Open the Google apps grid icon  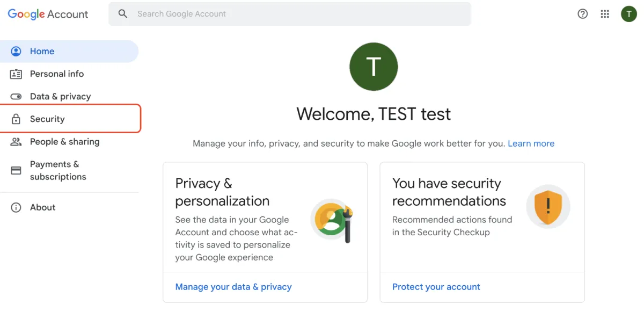pyautogui.click(x=605, y=14)
